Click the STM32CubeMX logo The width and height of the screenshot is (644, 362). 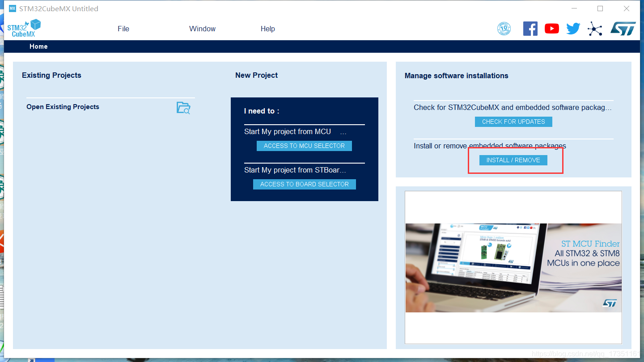[24, 28]
